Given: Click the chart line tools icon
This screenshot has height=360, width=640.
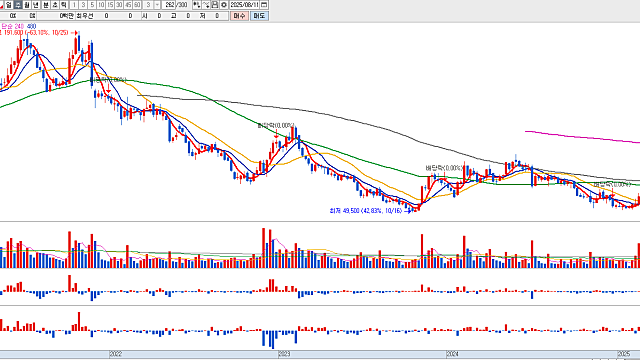Looking at the screenshot, I should (x=206, y=5).
